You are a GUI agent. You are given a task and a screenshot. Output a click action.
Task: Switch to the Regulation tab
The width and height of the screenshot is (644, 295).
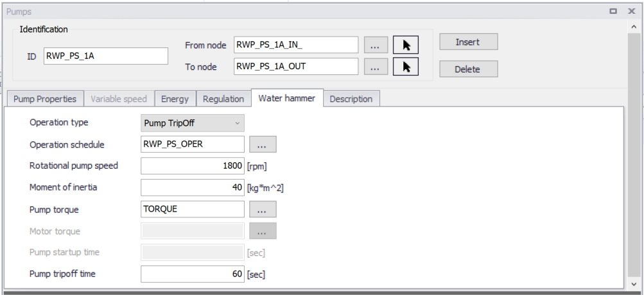[x=223, y=99]
